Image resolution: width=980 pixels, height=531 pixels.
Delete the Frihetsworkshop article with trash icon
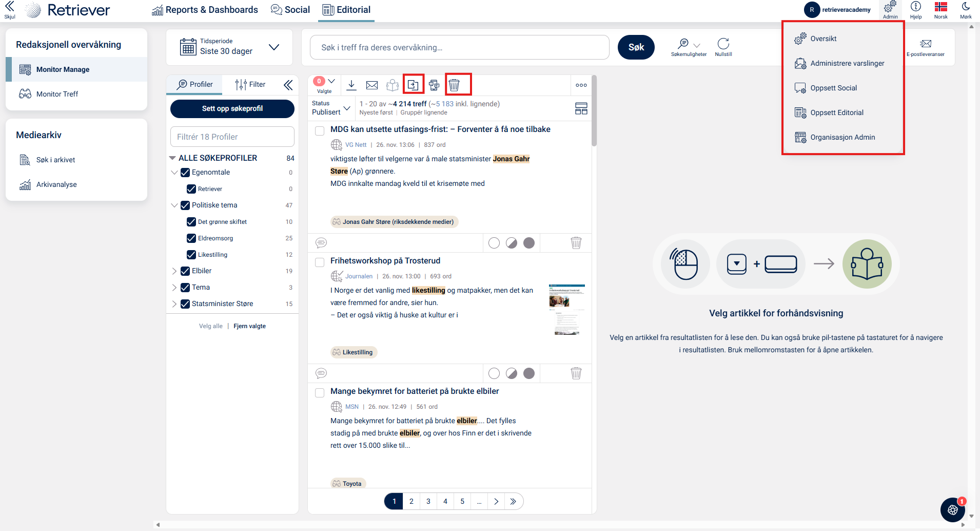pyautogui.click(x=576, y=373)
